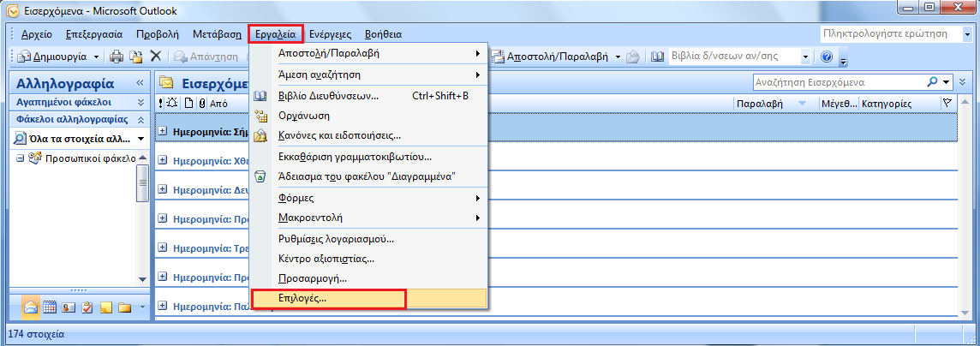Switch to Mail in navigation pane icons
Image resolution: width=980 pixels, height=346 pixels.
pos(31,307)
